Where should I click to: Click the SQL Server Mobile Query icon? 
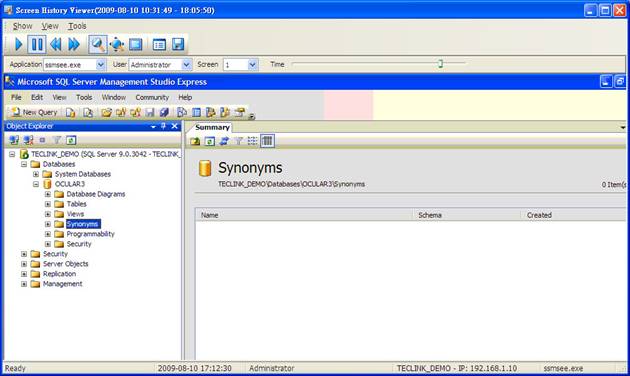88,113
